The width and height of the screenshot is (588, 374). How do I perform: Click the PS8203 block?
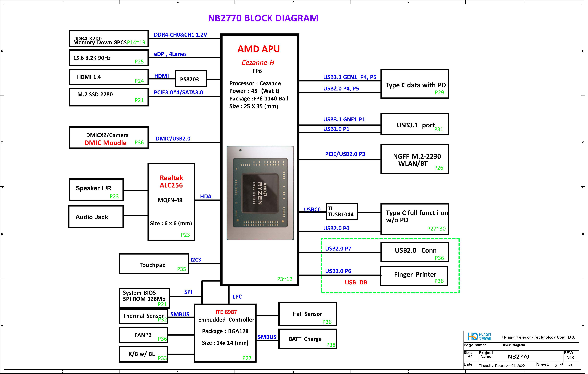[191, 78]
